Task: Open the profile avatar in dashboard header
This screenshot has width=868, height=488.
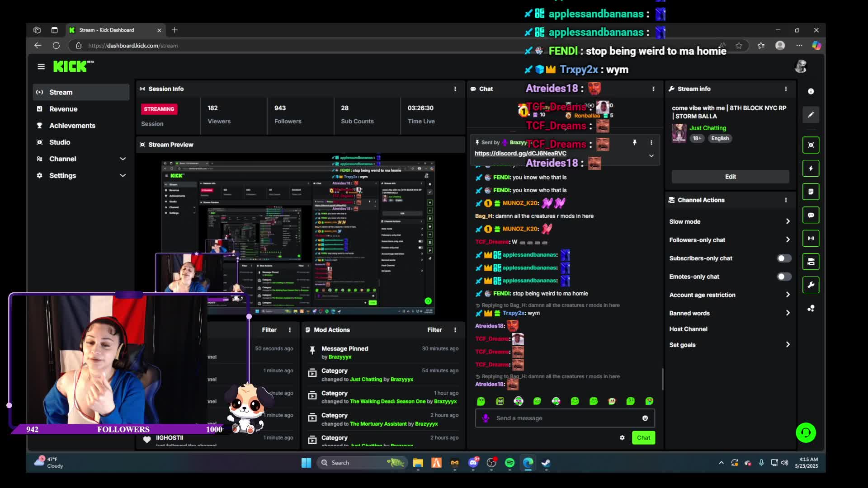Action: click(801, 66)
